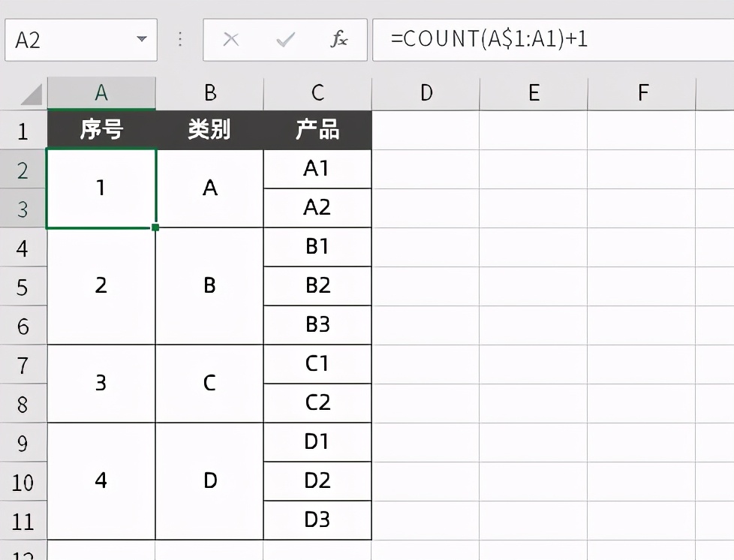Select row 10 header
The image size is (734, 560).
[x=23, y=482]
